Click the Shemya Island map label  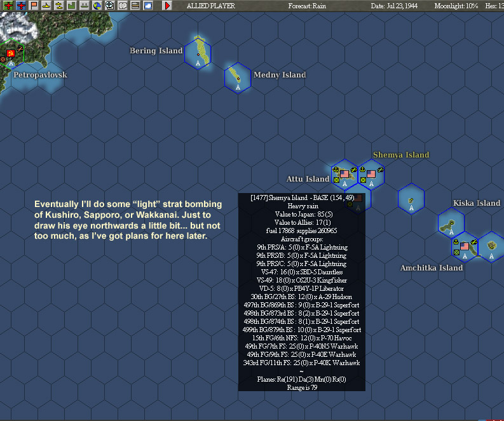pyautogui.click(x=401, y=155)
